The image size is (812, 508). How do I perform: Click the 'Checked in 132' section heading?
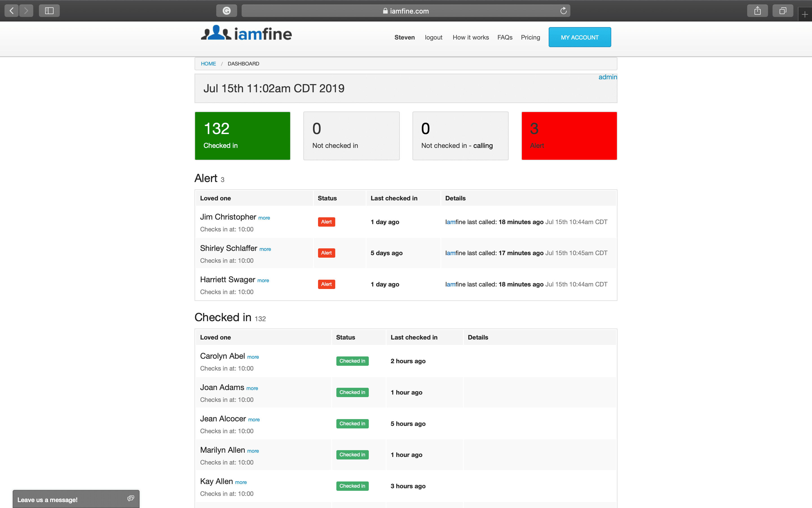coord(230,317)
